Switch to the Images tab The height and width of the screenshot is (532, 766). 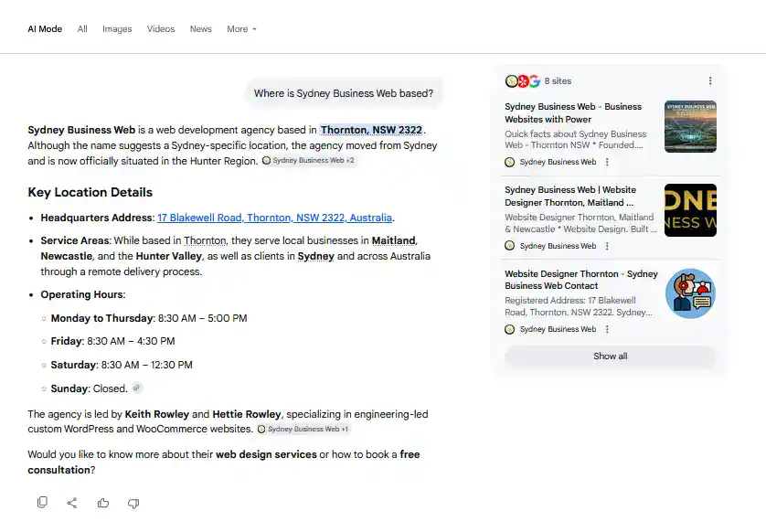(117, 29)
